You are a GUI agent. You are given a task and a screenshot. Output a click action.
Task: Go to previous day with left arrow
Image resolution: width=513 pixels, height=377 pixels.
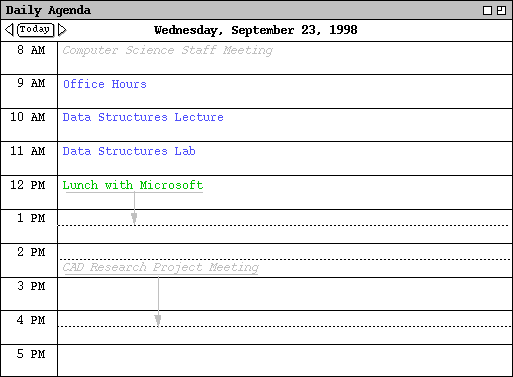tap(9, 30)
